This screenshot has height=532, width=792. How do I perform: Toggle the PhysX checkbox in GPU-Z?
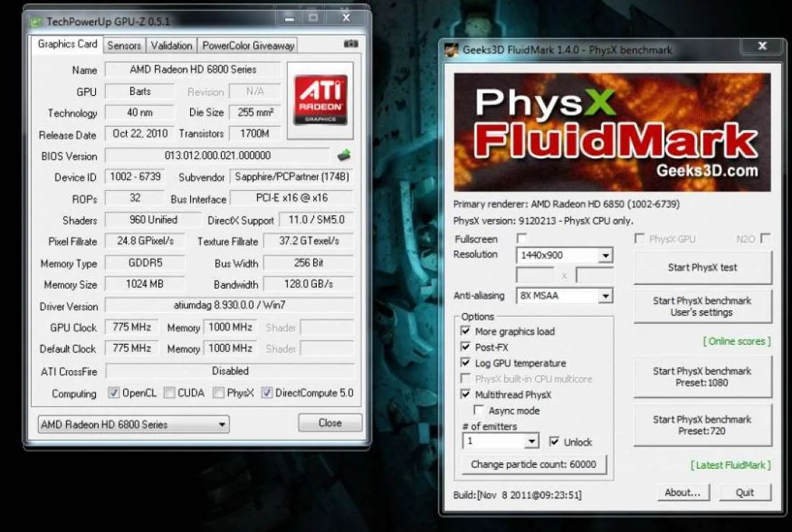pyautogui.click(x=219, y=392)
